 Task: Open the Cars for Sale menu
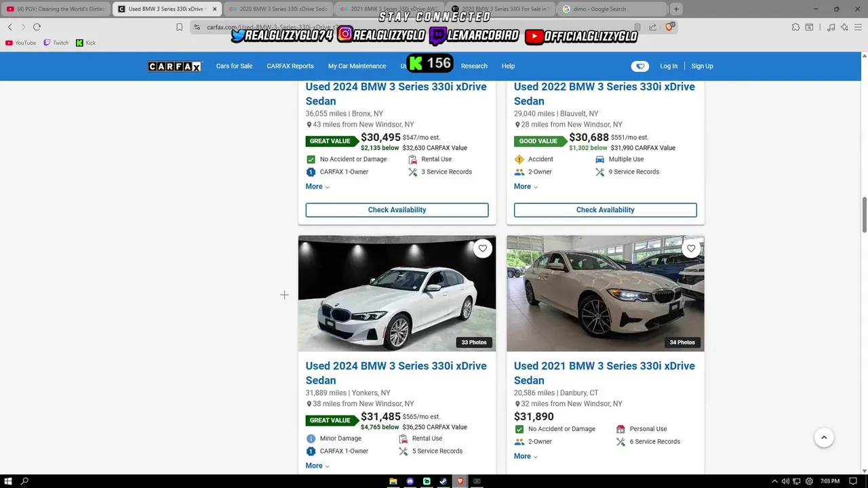tap(234, 66)
